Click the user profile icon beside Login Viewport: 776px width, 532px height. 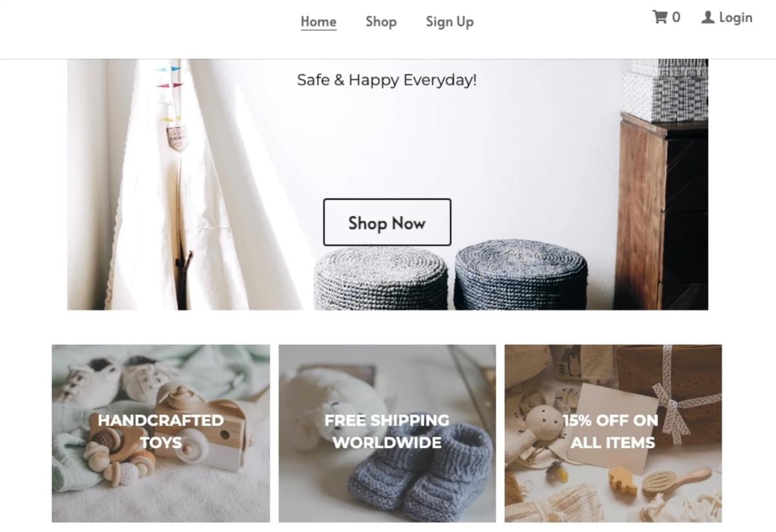[708, 17]
